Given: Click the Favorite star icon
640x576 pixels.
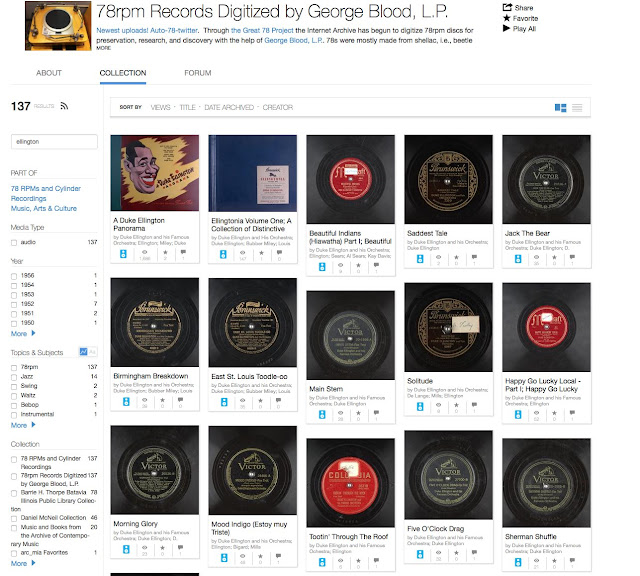Looking at the screenshot, I should coord(507,18).
